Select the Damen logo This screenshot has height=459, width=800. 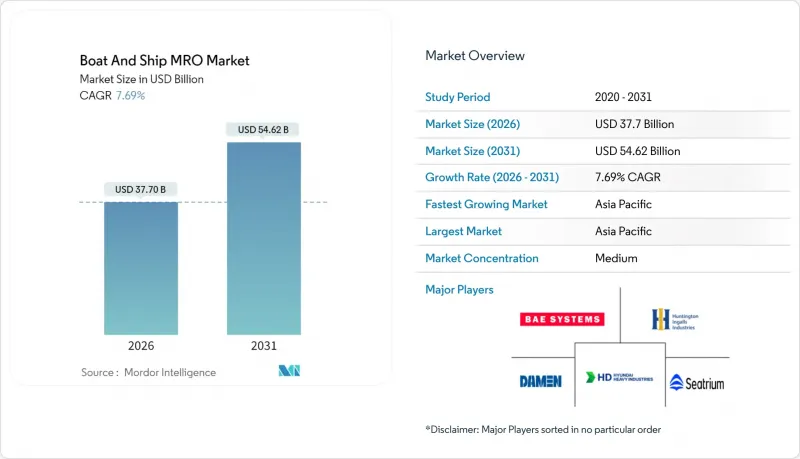click(540, 381)
